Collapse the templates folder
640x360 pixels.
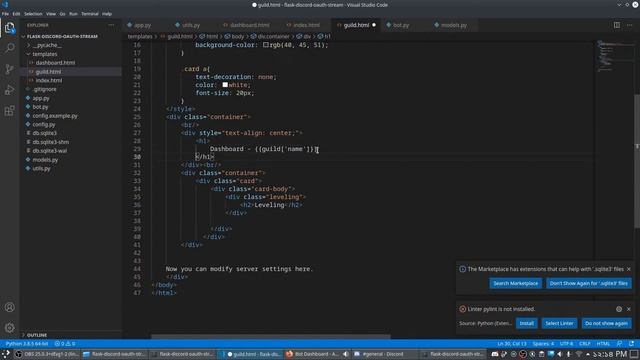pos(44,54)
